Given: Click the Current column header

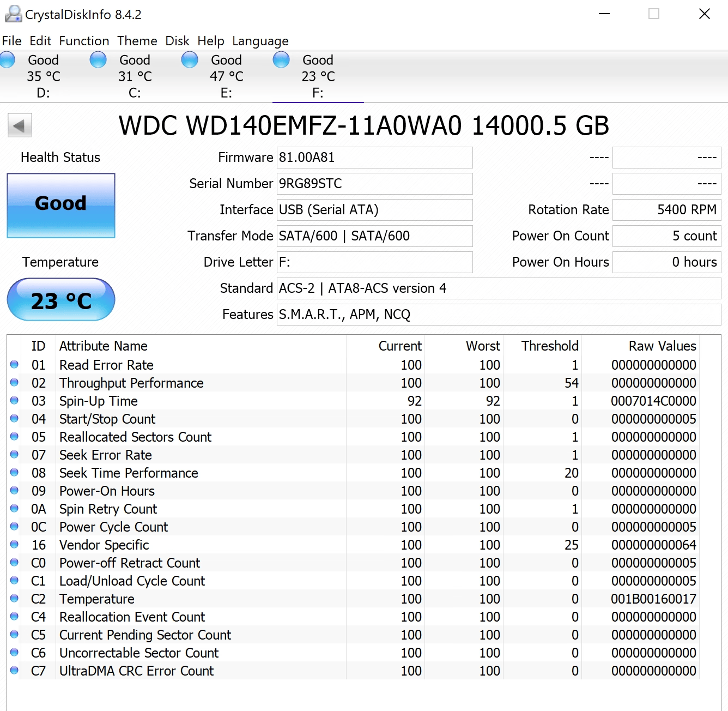Looking at the screenshot, I should pos(385,346).
